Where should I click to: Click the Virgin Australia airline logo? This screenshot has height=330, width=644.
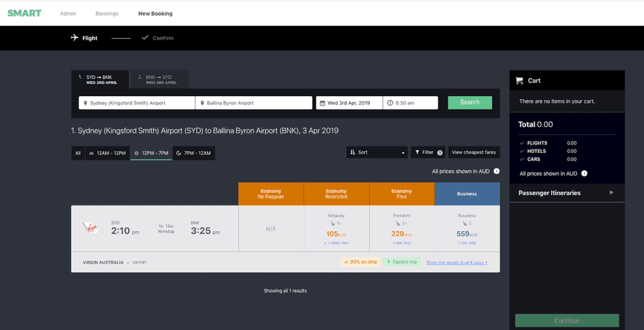click(91, 228)
